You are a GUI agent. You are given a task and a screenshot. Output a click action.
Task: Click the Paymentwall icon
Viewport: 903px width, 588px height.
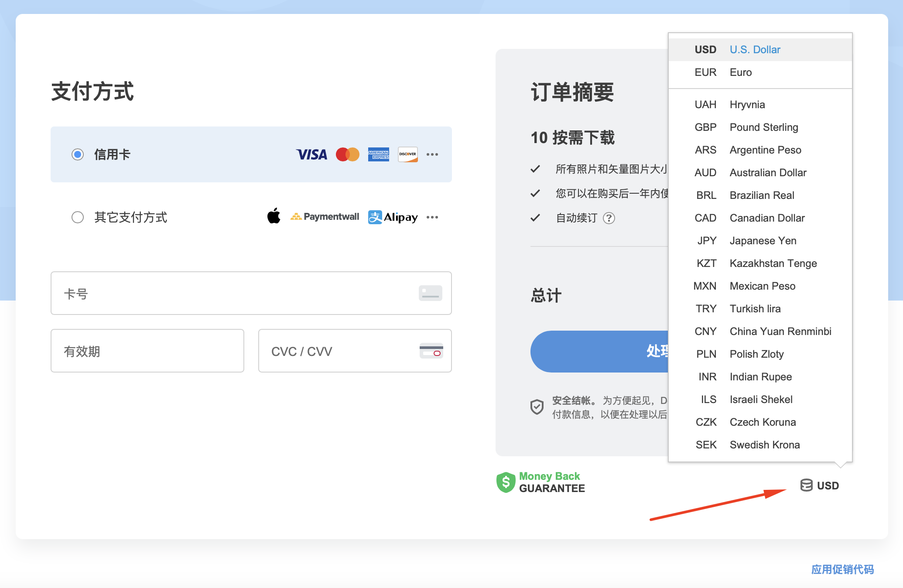tap(325, 216)
